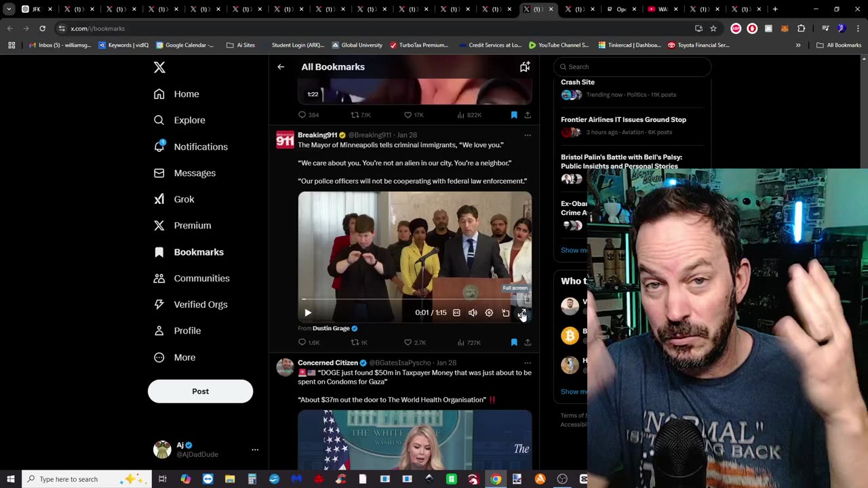Viewport: 868px width, 488px height.
Task: Open Profile in sidebar
Action: pyautogui.click(x=177, y=331)
